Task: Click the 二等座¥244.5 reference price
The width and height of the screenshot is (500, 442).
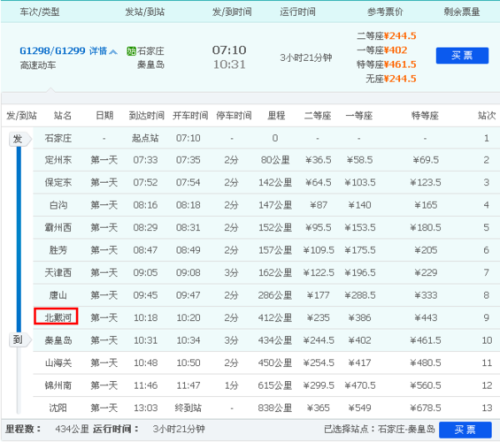Action: [x=386, y=36]
